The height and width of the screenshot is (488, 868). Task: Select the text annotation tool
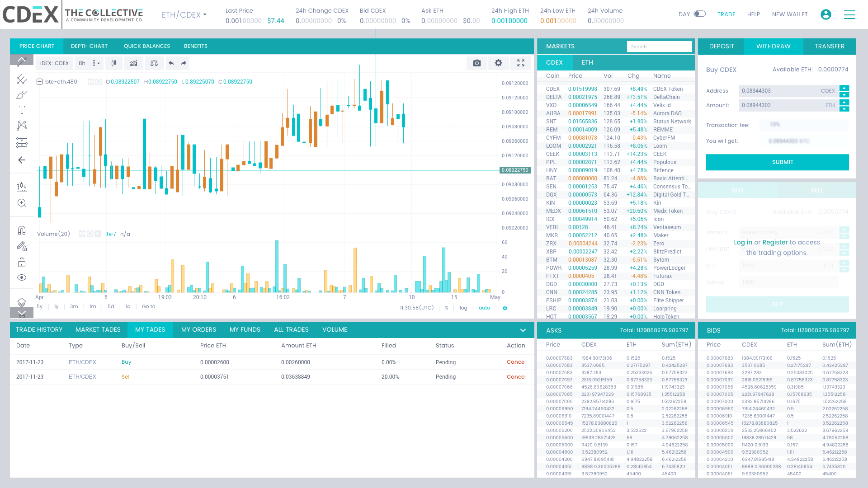click(22, 110)
